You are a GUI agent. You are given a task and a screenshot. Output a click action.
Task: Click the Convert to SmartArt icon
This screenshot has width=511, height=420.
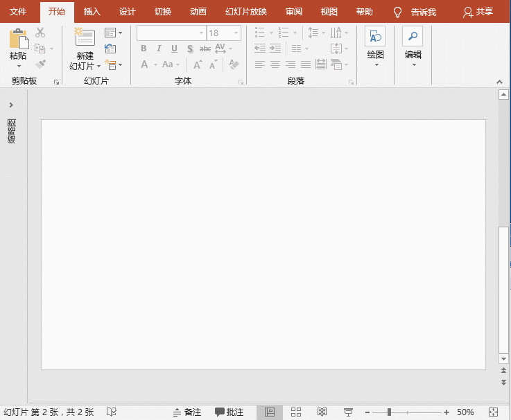tap(336, 64)
